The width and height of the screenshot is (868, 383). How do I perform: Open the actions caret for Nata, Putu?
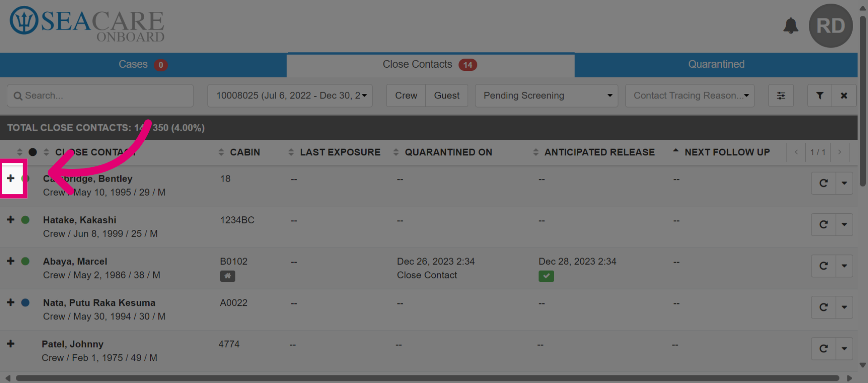844,307
